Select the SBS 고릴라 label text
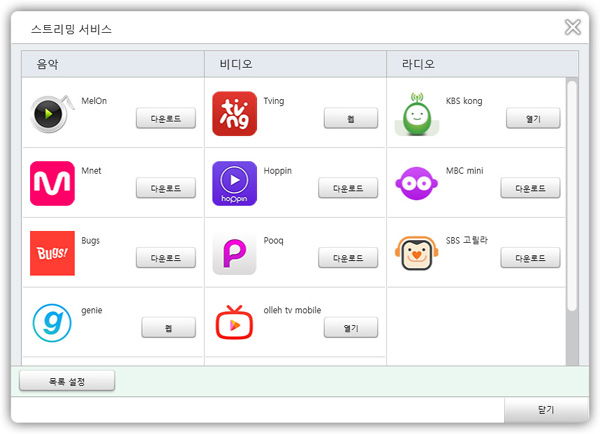Viewport: 600px width, 434px height. [x=467, y=240]
